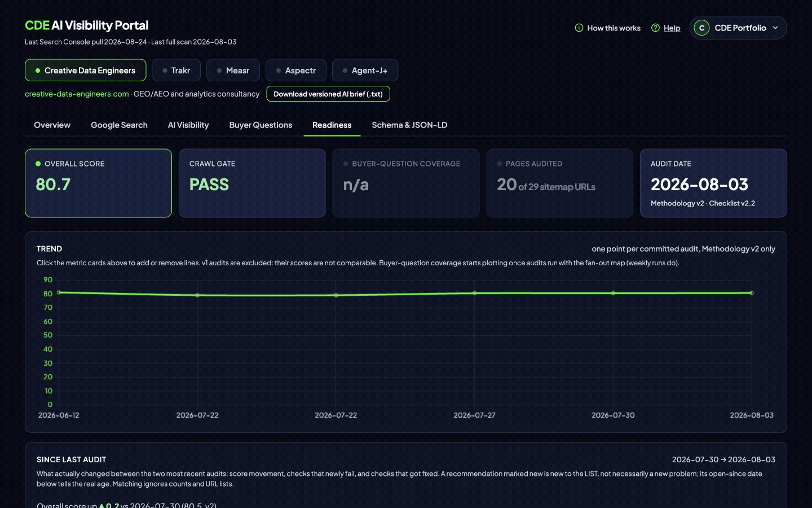Select the Agent-J+ site chip

(365, 71)
